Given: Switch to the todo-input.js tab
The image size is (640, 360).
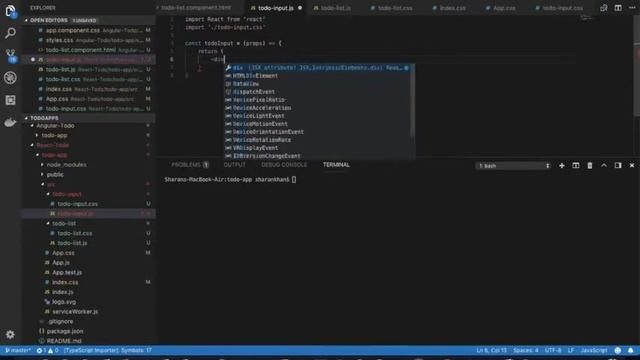Looking at the screenshot, I should (x=276, y=8).
